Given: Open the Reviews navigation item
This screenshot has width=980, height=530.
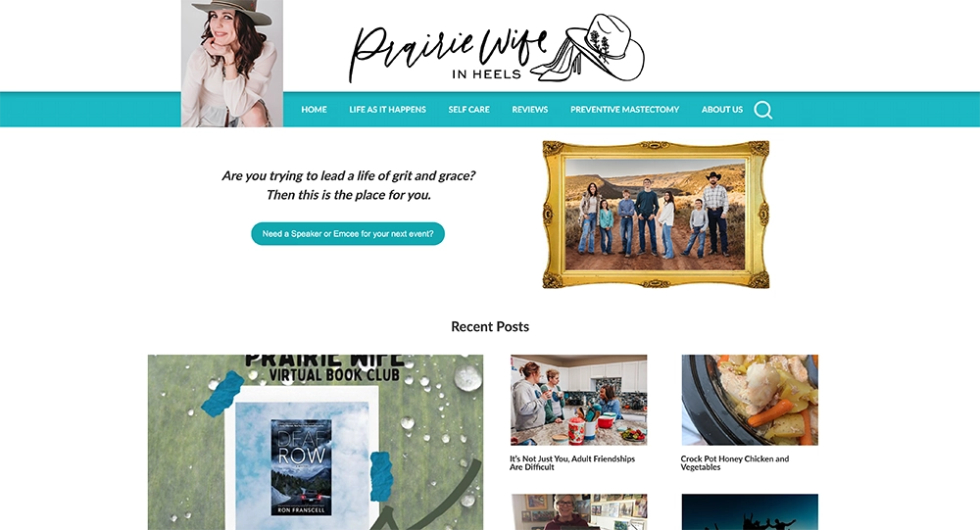Looking at the screenshot, I should point(530,110).
